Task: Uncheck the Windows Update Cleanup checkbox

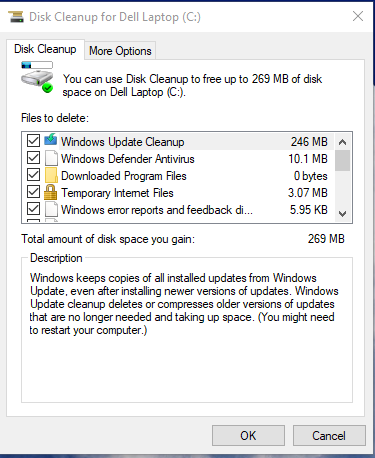Action: (33, 141)
